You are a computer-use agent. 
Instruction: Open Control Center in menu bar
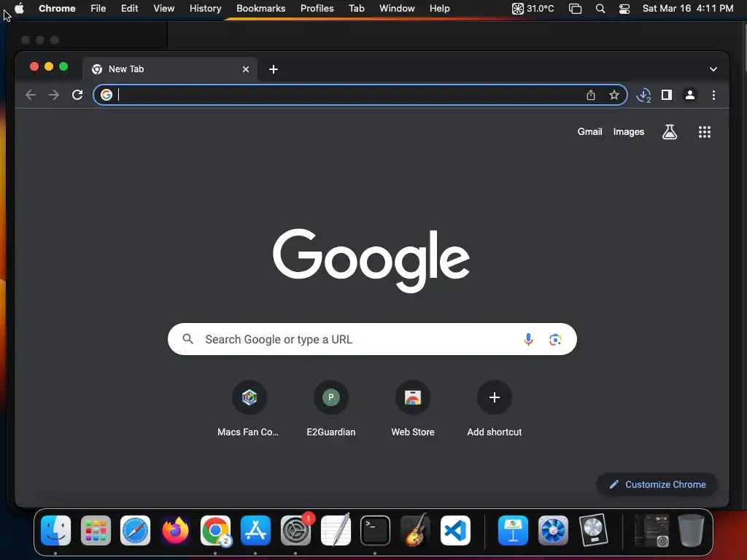coord(624,9)
